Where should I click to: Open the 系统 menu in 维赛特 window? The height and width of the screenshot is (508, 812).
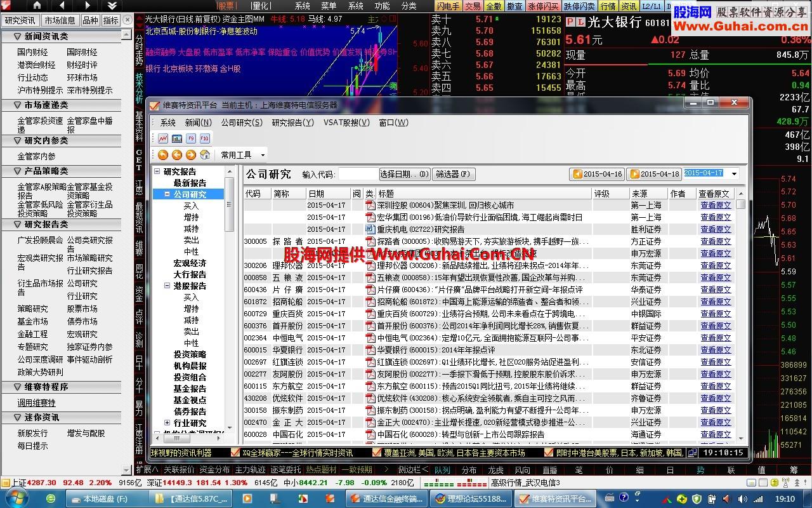(168, 123)
